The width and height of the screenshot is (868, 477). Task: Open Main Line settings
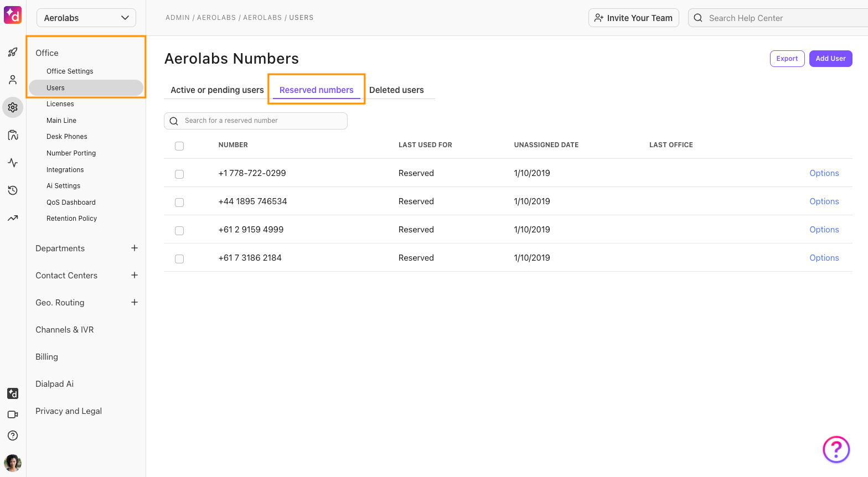(61, 121)
